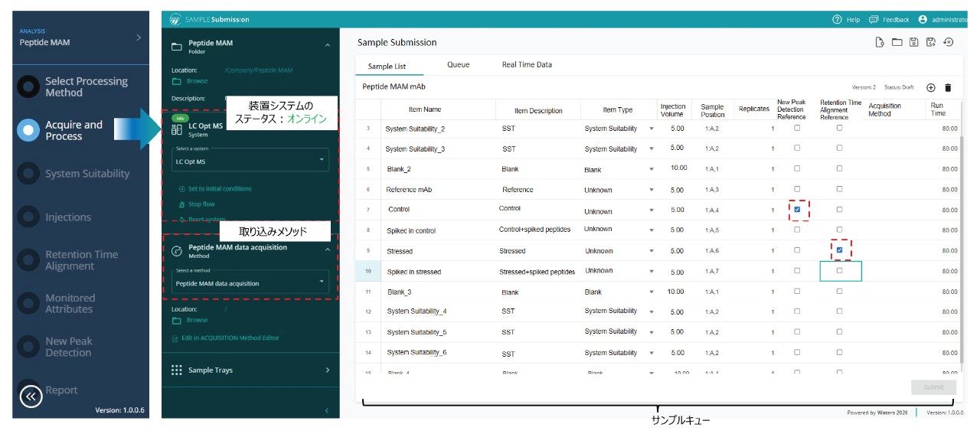Expand the Sample Trays section
Screen dimensions: 980x434
click(250, 370)
